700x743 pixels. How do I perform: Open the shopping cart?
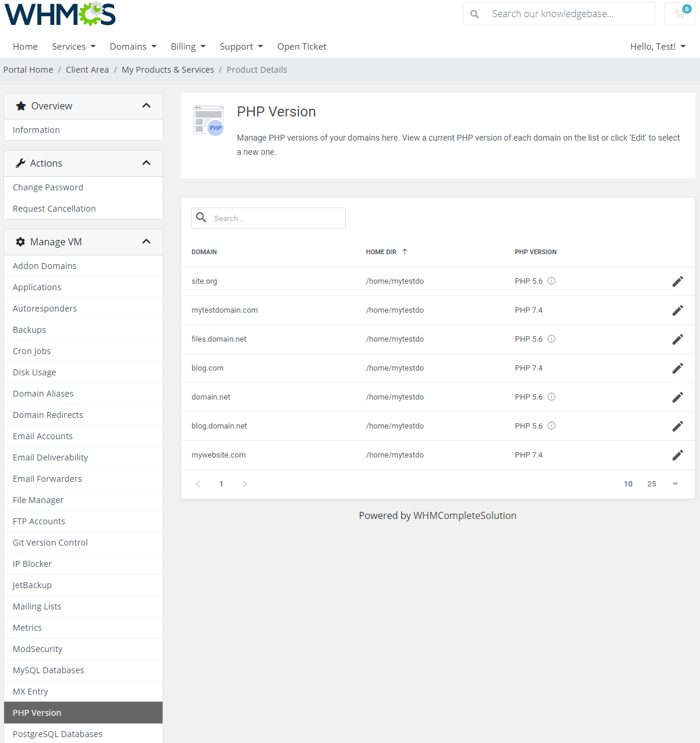point(679,14)
